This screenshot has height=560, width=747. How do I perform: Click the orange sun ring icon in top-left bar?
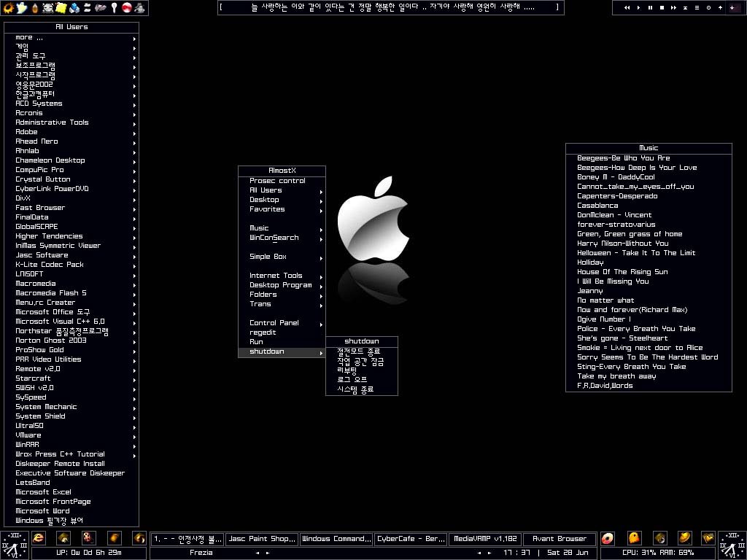8,7
